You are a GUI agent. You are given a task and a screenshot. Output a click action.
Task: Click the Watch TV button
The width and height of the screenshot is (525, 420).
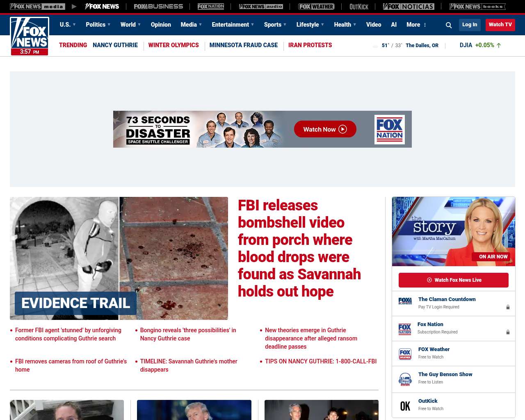(x=500, y=25)
